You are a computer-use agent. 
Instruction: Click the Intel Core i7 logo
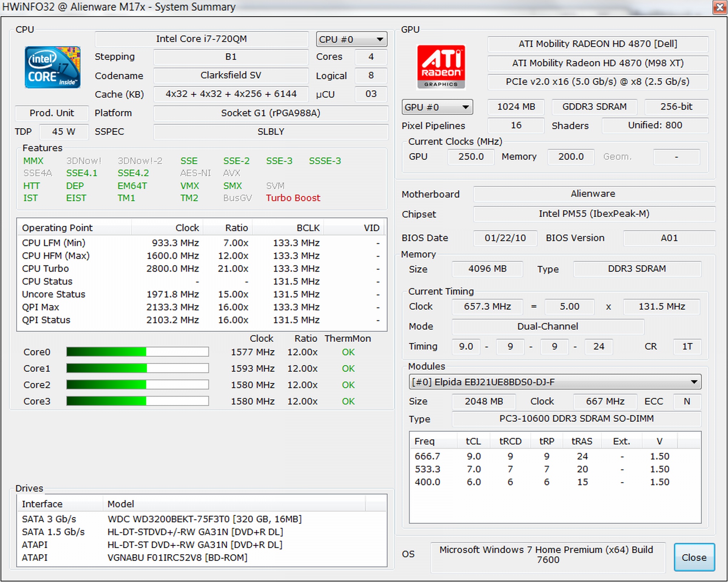coord(52,67)
